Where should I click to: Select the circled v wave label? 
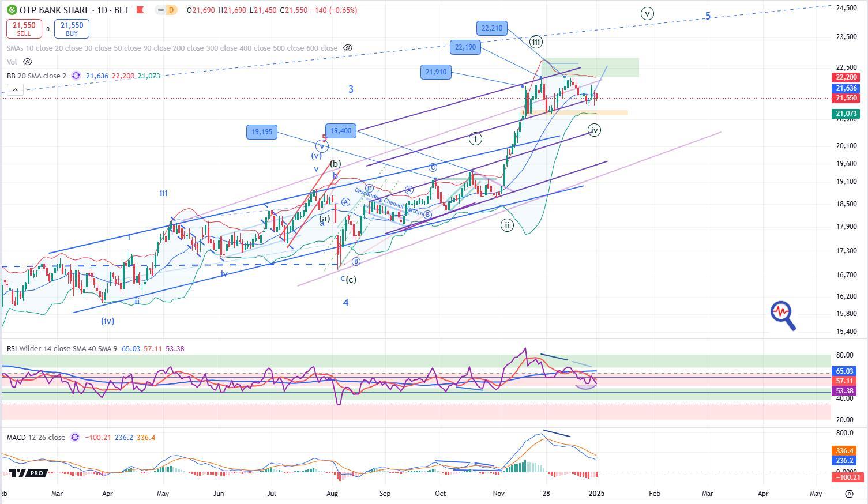tap(648, 13)
